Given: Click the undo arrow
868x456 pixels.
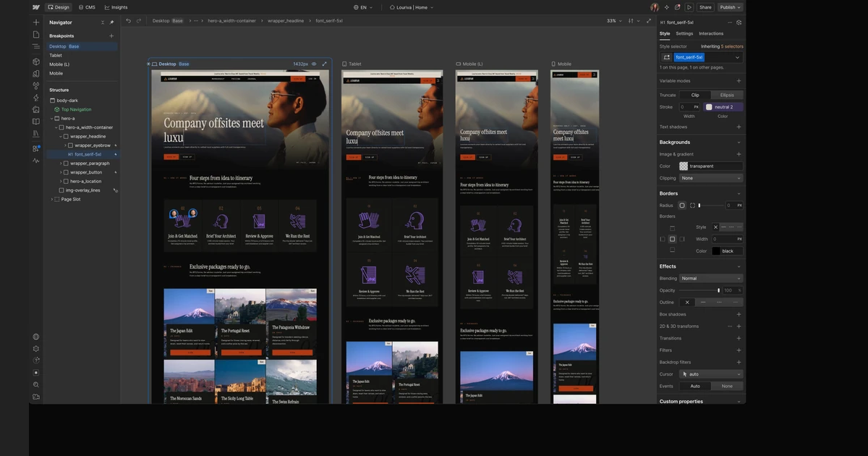Looking at the screenshot, I should click(x=129, y=21).
